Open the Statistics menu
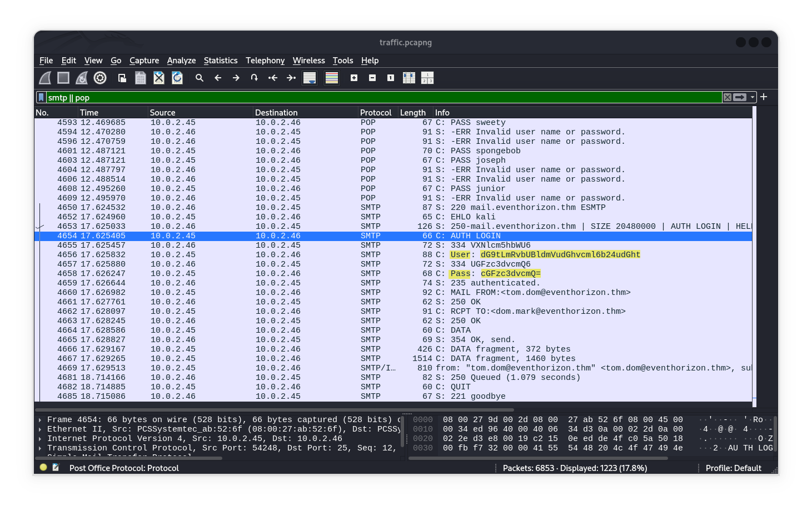812x511 pixels. (220, 61)
